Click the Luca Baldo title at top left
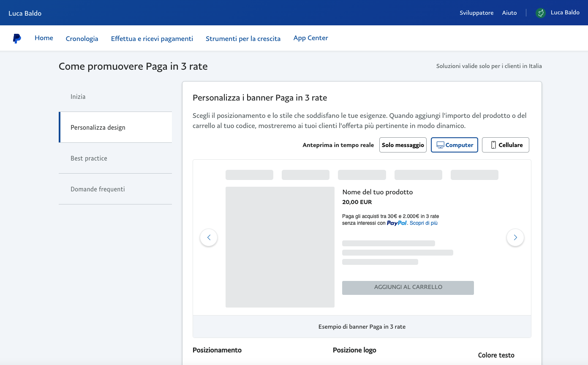Image resolution: width=588 pixels, height=365 pixels. point(25,13)
